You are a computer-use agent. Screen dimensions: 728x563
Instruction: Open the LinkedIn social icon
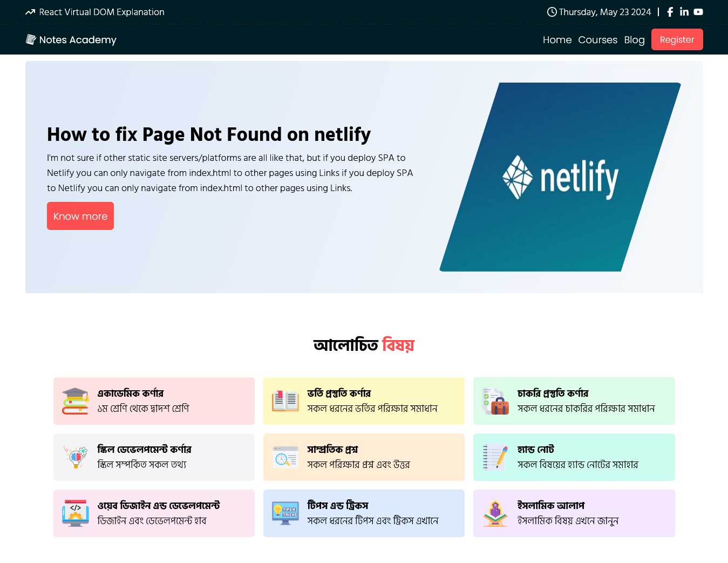[x=684, y=12]
